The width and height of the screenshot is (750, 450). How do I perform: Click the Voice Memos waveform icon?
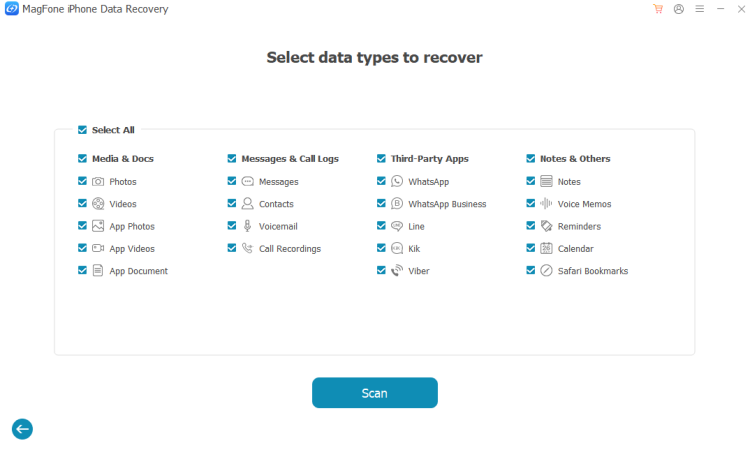coord(546,204)
